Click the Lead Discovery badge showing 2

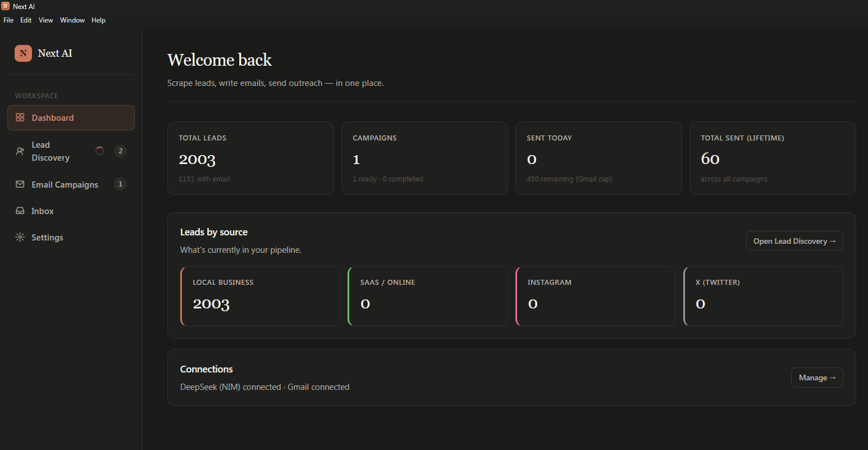pos(120,151)
